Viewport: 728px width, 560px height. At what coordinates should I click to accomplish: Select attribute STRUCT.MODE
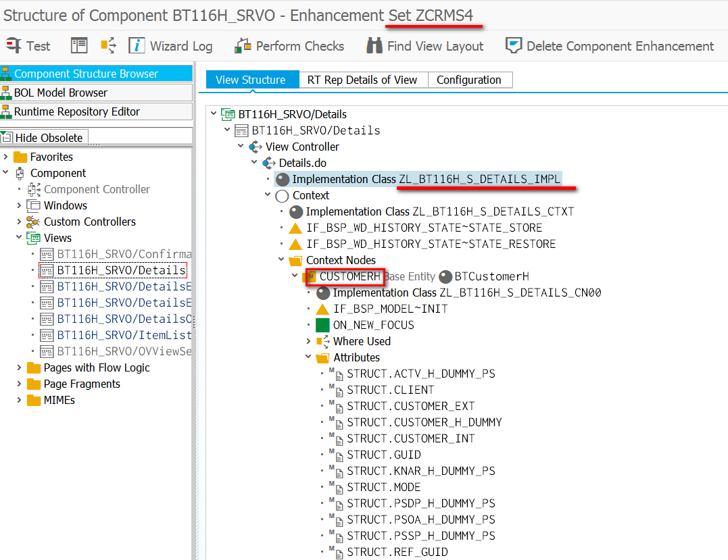click(x=384, y=488)
